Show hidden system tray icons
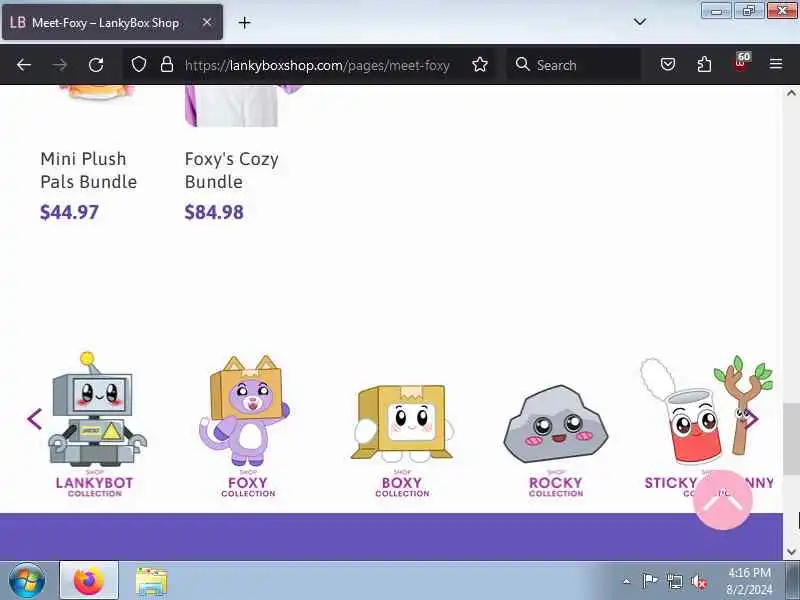800x600 pixels. coord(627,581)
